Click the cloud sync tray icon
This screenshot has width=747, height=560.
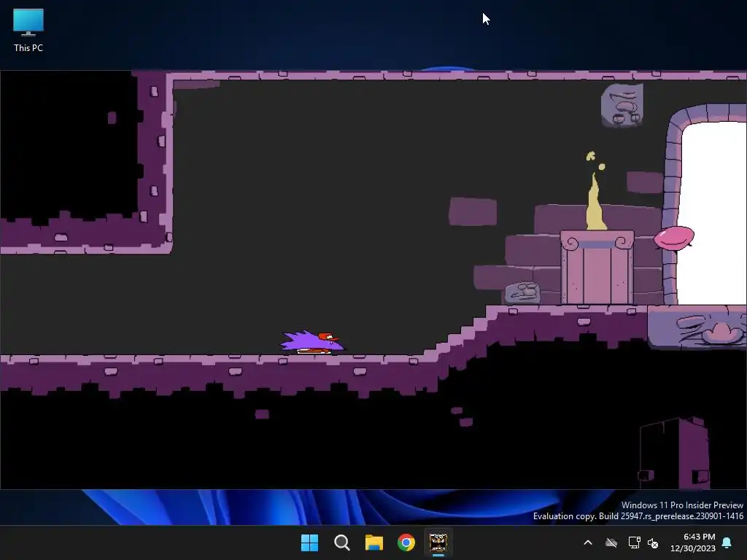pyautogui.click(x=611, y=542)
